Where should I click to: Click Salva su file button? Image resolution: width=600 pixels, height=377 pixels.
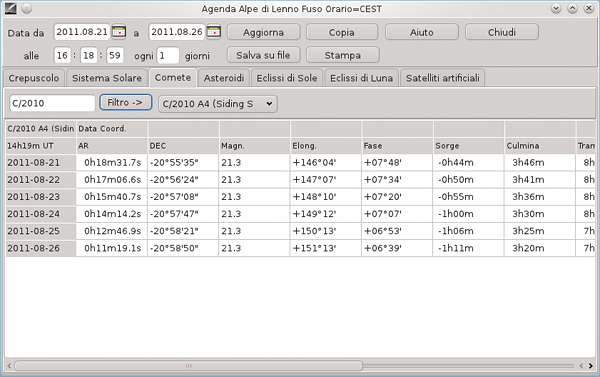point(264,55)
